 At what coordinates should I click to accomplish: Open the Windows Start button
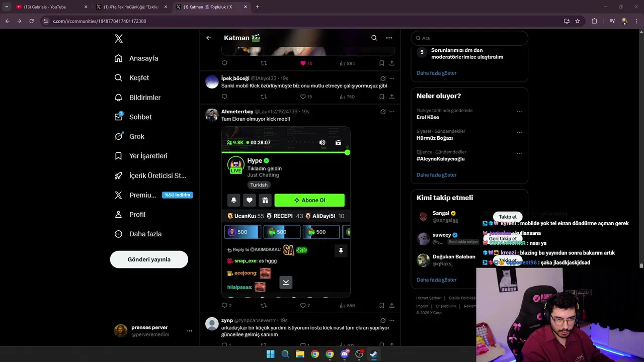point(270,354)
